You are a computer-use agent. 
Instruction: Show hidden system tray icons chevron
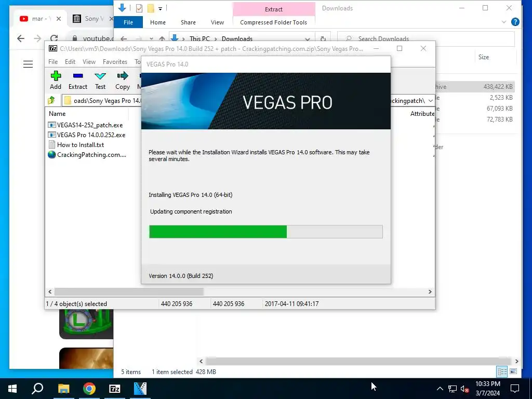[x=440, y=389]
